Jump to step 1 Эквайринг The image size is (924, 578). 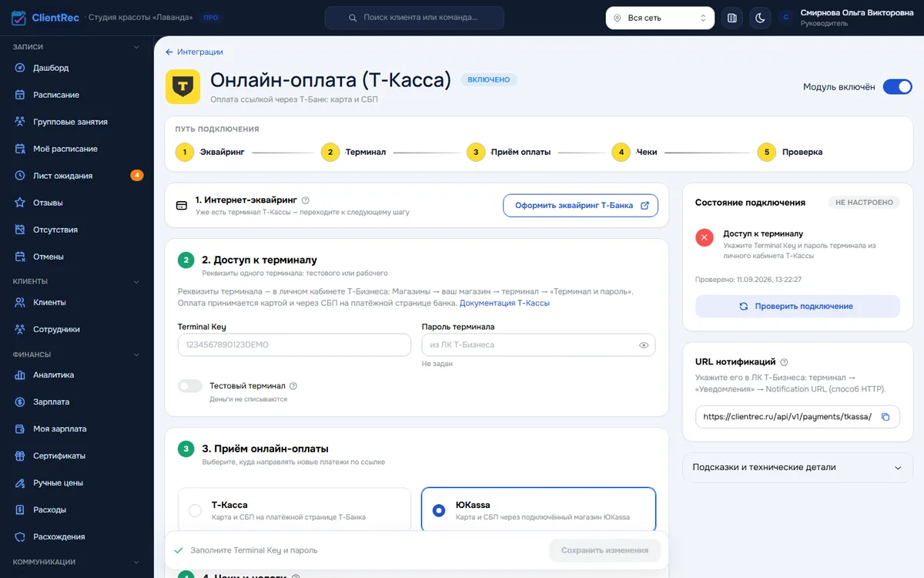click(210, 153)
